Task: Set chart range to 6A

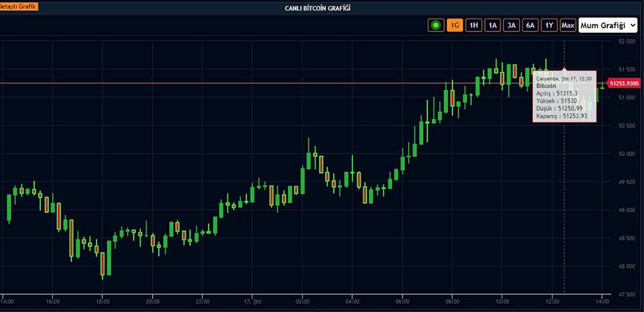Action: [530, 26]
